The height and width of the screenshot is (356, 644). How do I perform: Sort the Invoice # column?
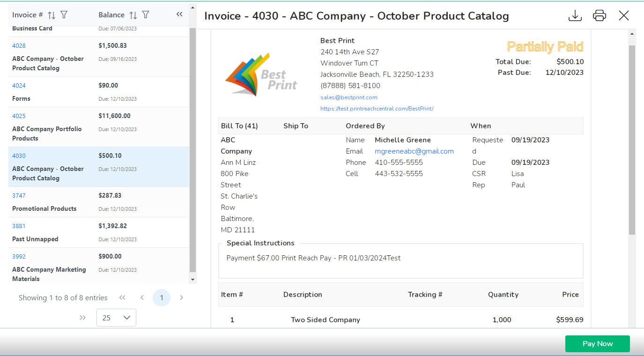(52, 15)
